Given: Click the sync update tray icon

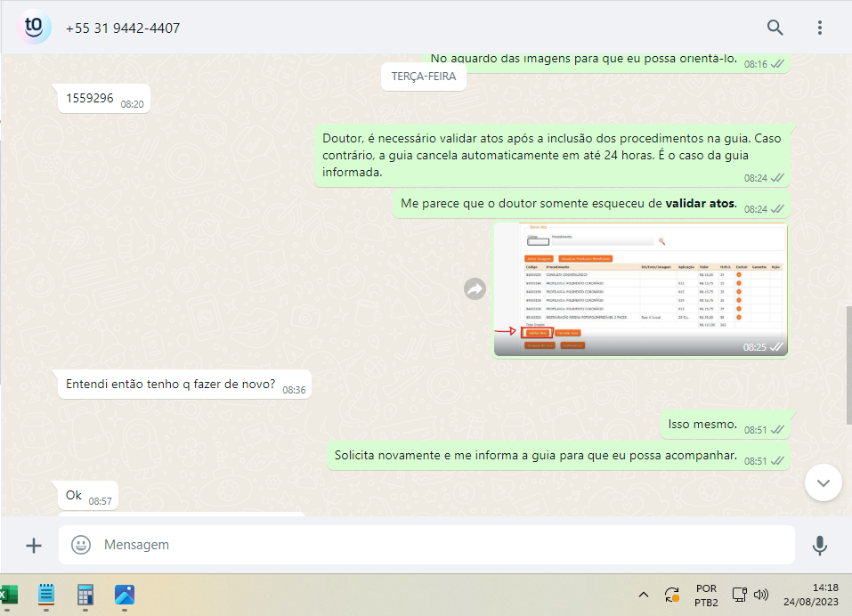Looking at the screenshot, I should click(672, 595).
